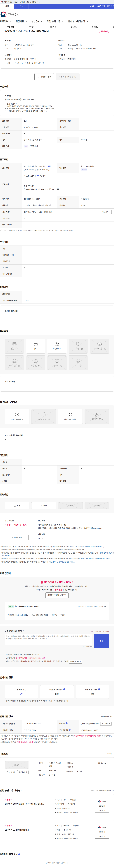Screen dimensions: 114x868
Task: Click info icon beside 구인인증번호
Action: click(70, 730)
